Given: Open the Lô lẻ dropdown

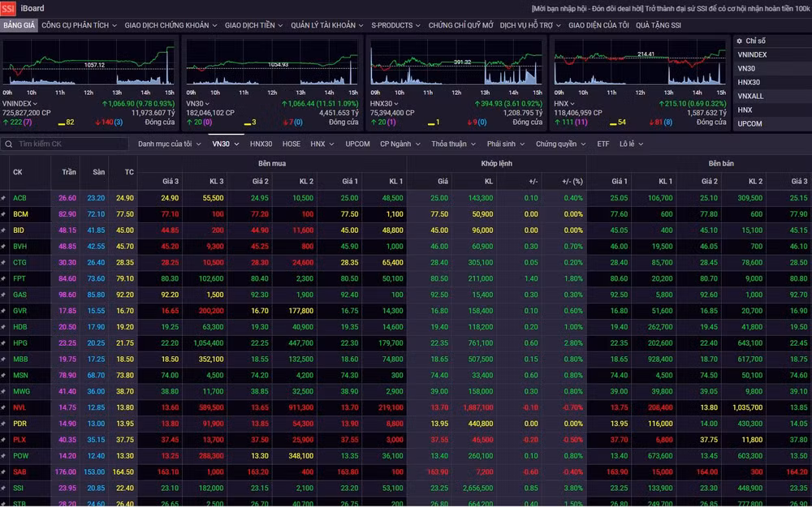Looking at the screenshot, I should tap(631, 144).
